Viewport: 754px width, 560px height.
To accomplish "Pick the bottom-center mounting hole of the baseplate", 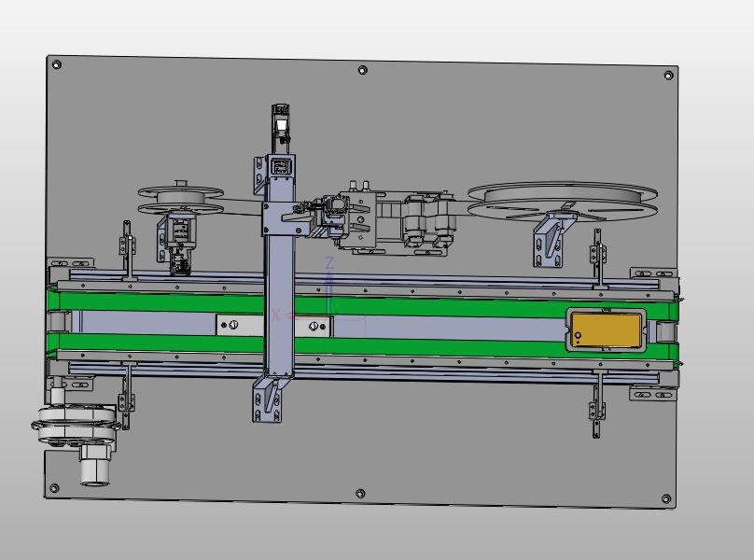I will pyautogui.click(x=360, y=494).
